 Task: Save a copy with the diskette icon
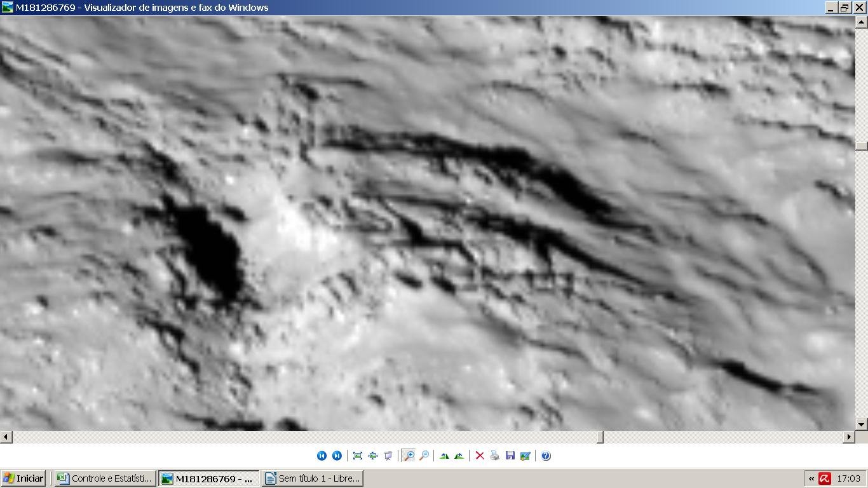pyautogui.click(x=510, y=456)
